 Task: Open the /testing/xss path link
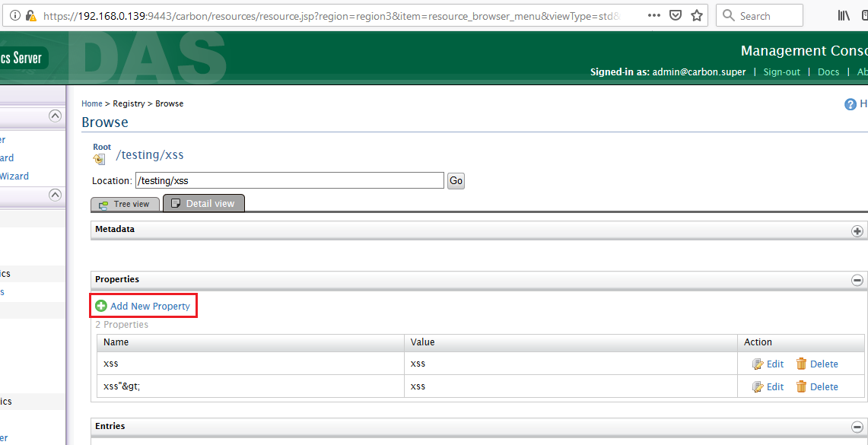click(x=149, y=155)
